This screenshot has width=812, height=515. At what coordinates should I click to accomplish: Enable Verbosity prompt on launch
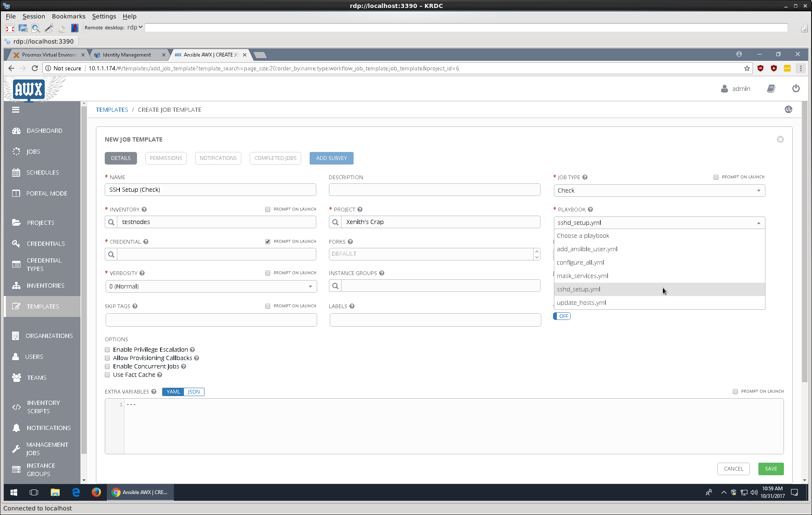[268, 273]
